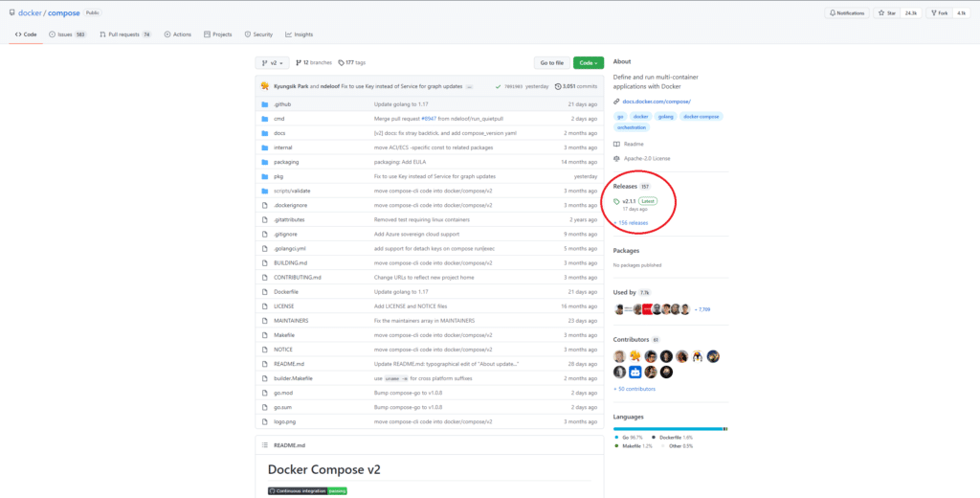Click the v2.1.1 release tag icon
This screenshot has height=498, width=980.
click(x=617, y=201)
